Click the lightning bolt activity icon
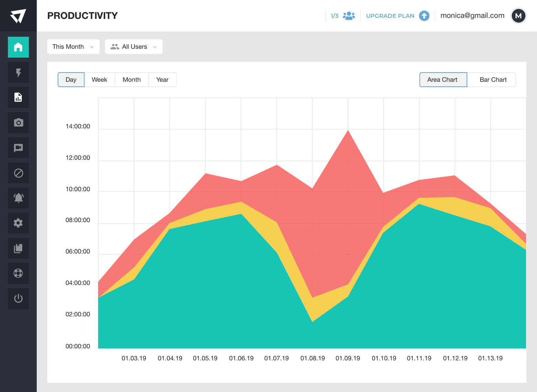The height and width of the screenshot is (392, 537). click(x=18, y=73)
